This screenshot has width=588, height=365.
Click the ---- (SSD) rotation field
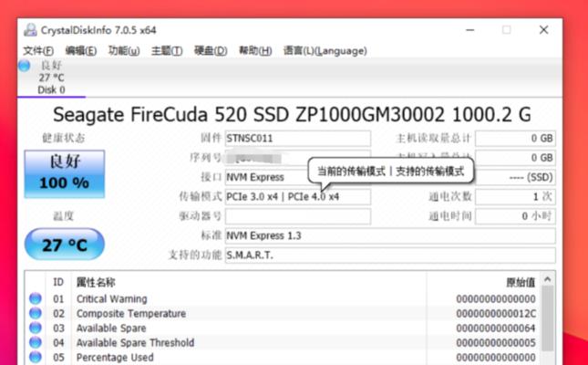pos(515,177)
